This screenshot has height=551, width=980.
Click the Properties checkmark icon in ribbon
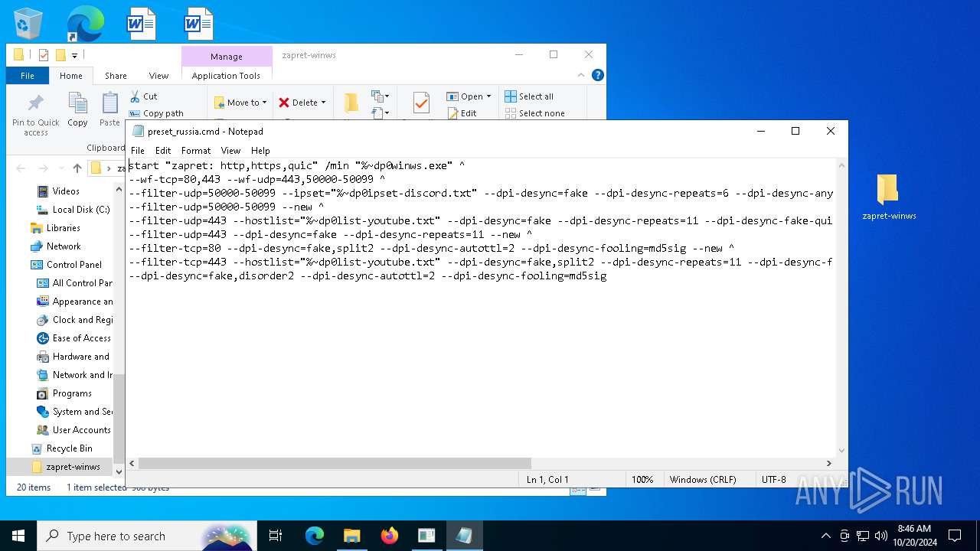[x=420, y=103]
